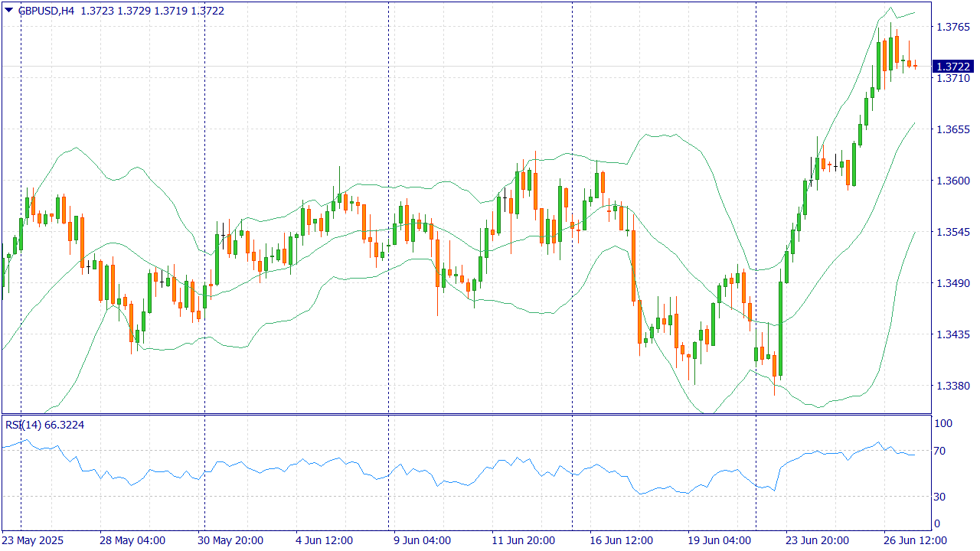Click the RSI 100 scale label
The height and width of the screenshot is (551, 980).
click(x=942, y=423)
